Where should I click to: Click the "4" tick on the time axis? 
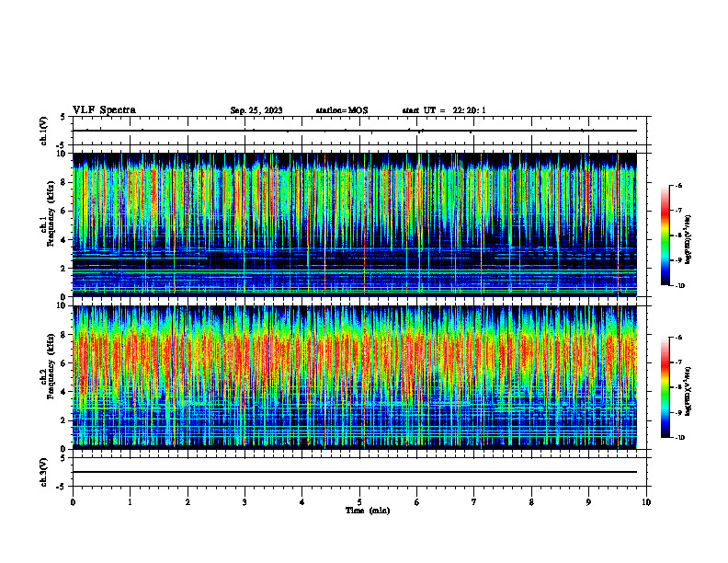click(302, 502)
